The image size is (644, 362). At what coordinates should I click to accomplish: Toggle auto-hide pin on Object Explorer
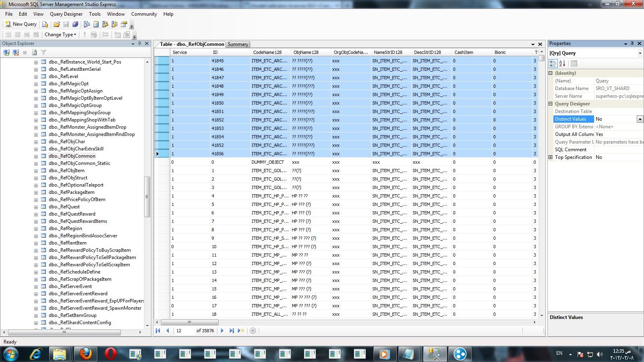coord(140,43)
